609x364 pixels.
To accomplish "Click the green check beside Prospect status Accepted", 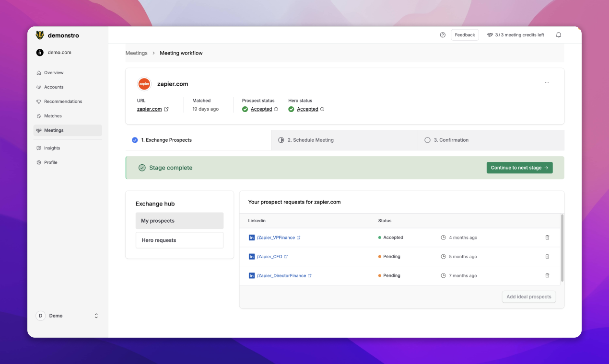I will [x=245, y=109].
